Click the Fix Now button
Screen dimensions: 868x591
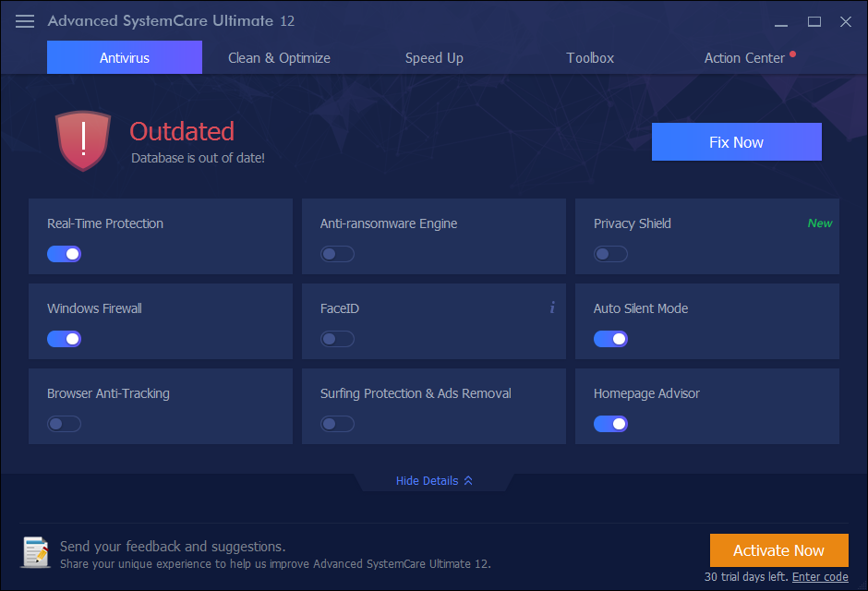point(736,142)
